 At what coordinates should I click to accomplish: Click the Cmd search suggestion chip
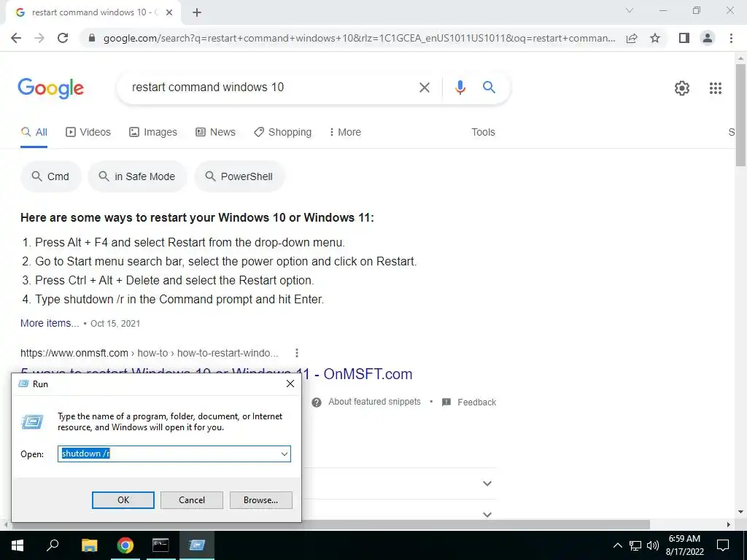[x=51, y=176]
